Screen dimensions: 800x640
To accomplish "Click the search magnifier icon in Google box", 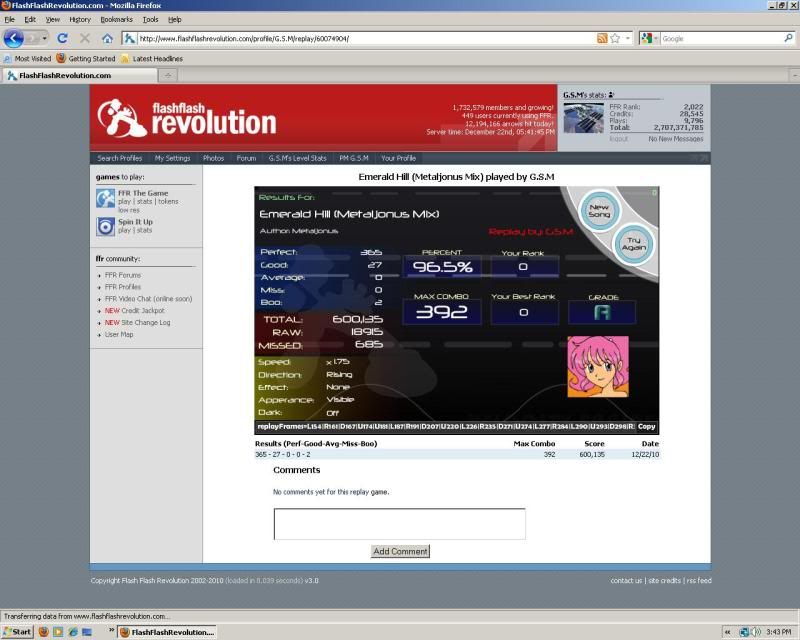I will coord(788,38).
